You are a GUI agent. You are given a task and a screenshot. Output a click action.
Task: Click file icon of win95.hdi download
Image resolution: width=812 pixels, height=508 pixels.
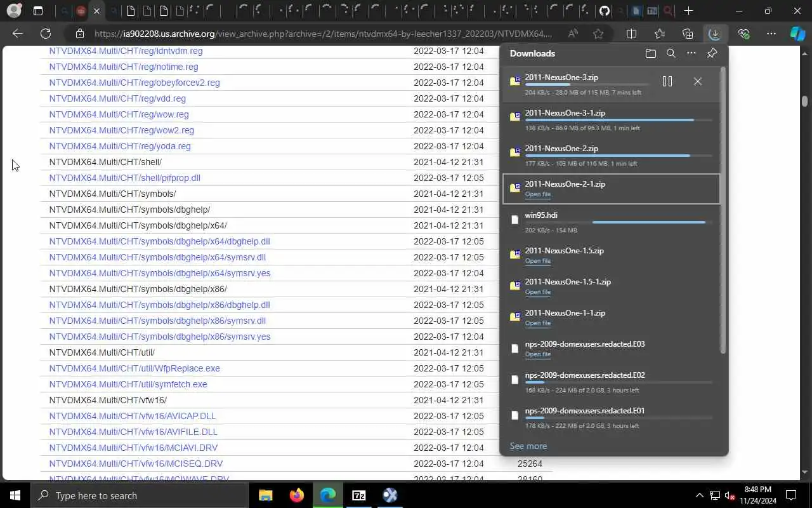[515, 220]
